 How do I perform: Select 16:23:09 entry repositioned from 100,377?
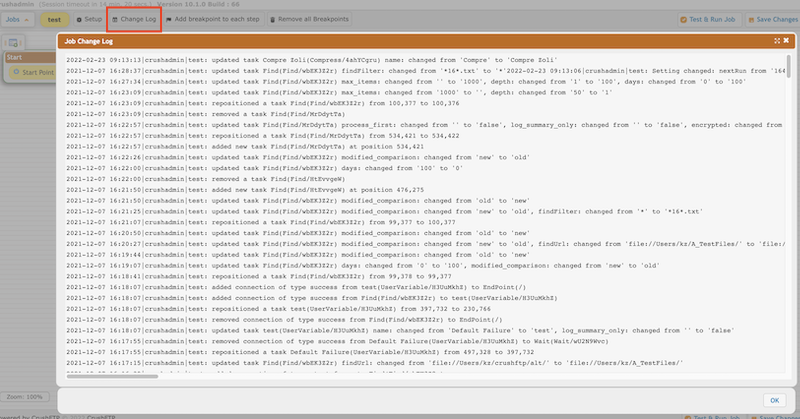click(263, 103)
